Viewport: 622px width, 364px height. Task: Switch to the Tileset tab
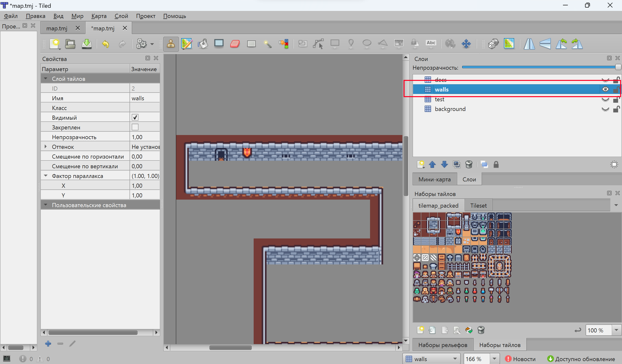point(478,205)
